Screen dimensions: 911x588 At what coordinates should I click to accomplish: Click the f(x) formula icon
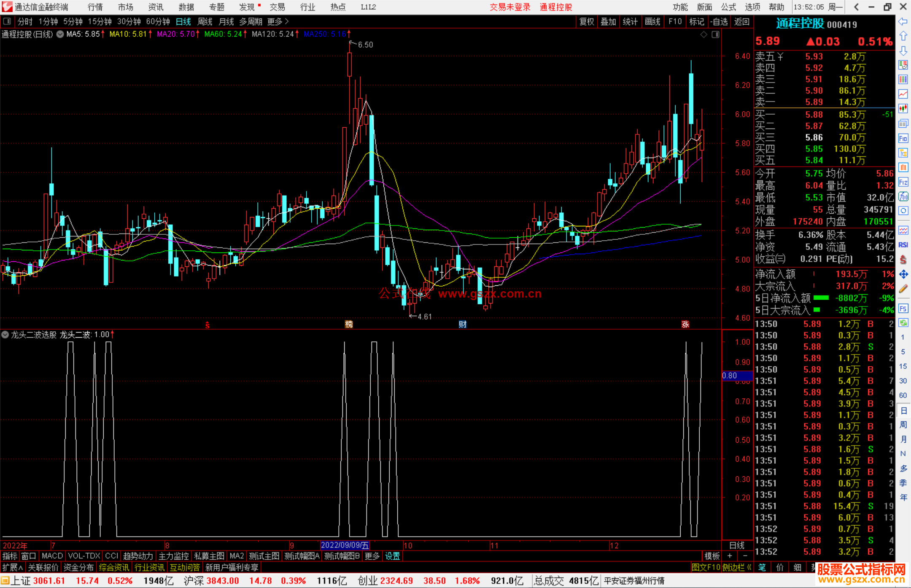click(903, 196)
